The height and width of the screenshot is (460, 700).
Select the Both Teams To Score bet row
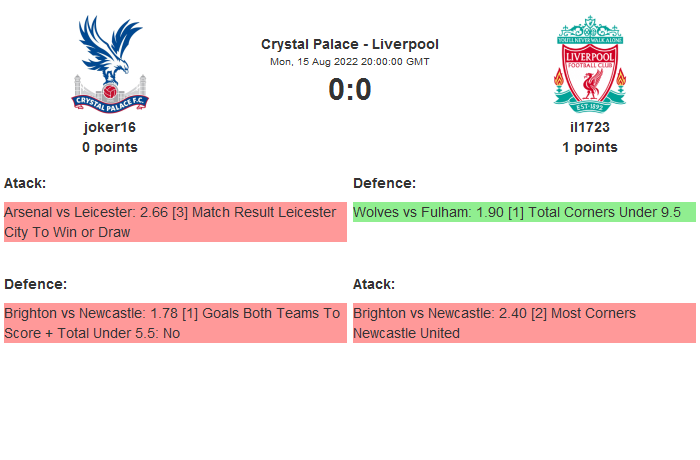(175, 323)
